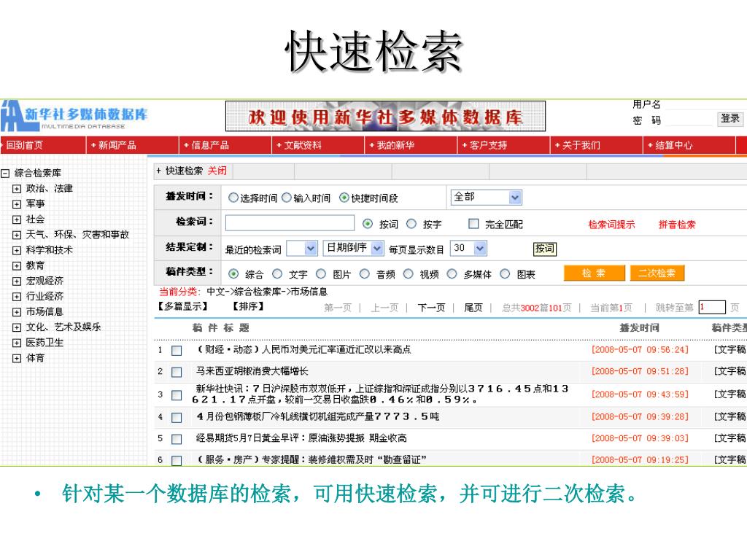Check the box for 马来西亚胡椒消费大幅增长
The width and height of the screenshot is (747, 560).
[x=177, y=373]
